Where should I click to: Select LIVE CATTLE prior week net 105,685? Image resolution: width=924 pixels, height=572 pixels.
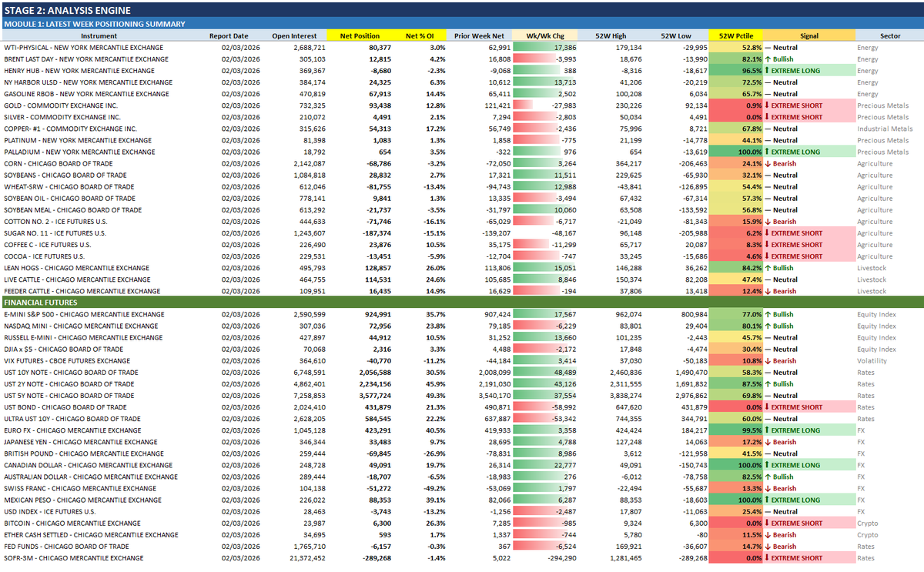pyautogui.click(x=479, y=279)
